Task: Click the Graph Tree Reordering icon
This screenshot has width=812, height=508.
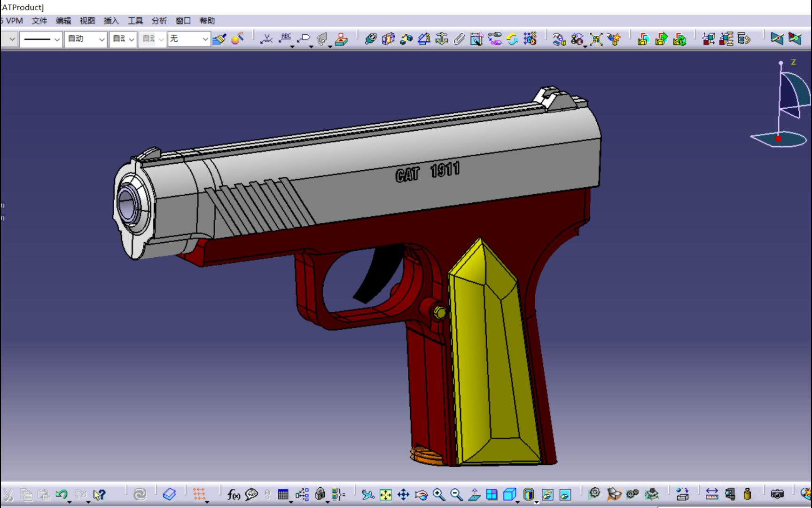Action: pyautogui.click(x=709, y=39)
